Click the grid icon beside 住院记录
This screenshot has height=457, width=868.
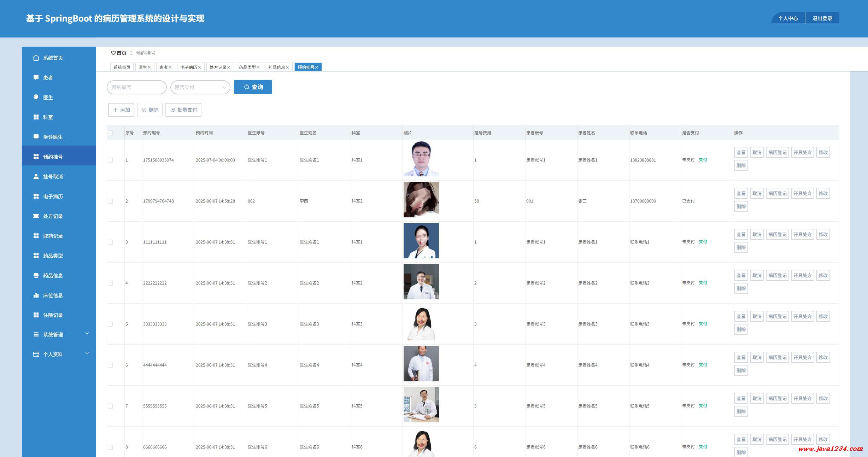(x=36, y=315)
